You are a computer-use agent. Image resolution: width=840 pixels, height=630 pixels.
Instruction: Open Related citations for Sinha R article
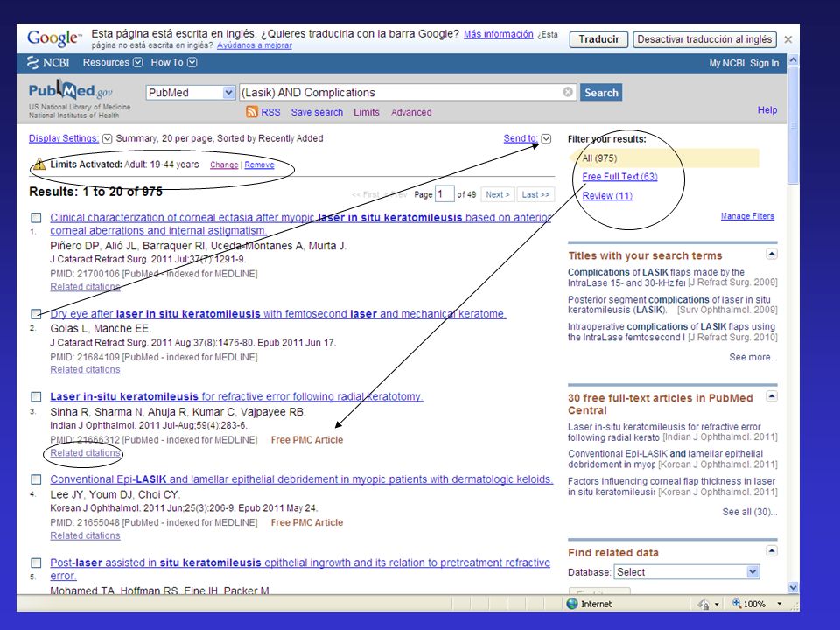coord(85,453)
